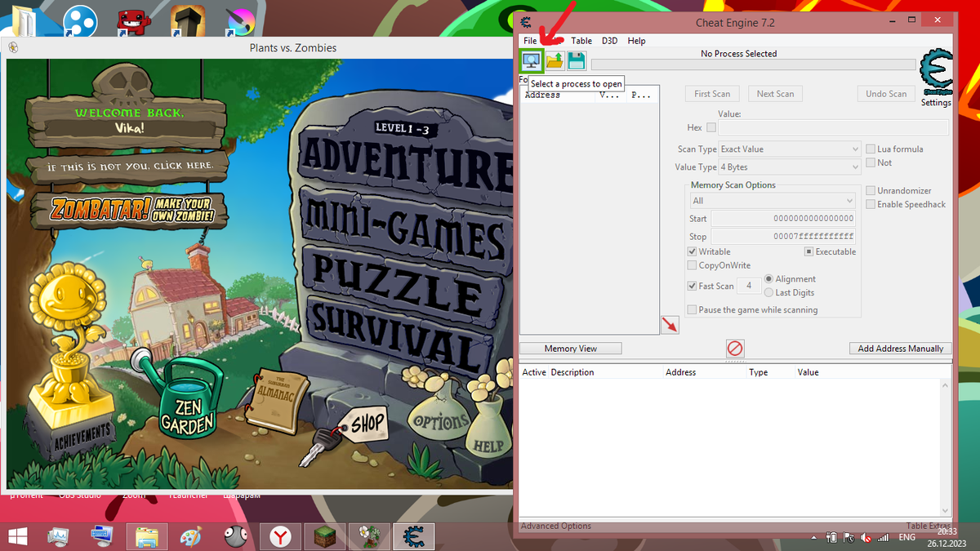Toggle Enable Speedhack checkbox
The width and height of the screenshot is (980, 551).
tap(871, 204)
